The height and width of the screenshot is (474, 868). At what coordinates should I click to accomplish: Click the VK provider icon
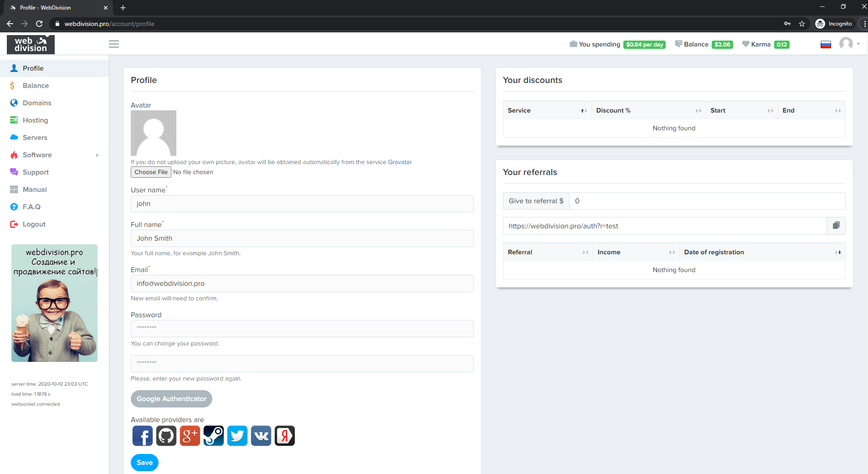coord(261,436)
